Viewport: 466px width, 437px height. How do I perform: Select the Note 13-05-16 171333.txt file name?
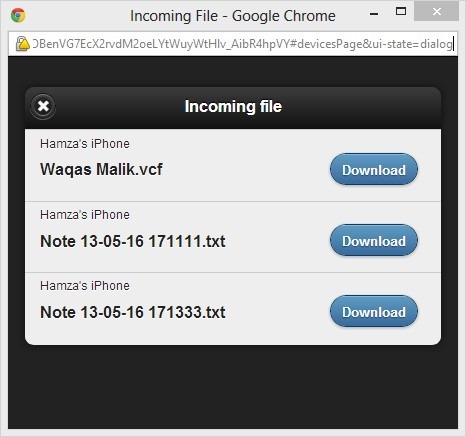click(x=133, y=312)
